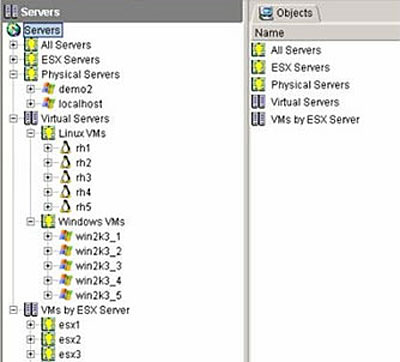This screenshot has height=362, width=400.
Task: Expand the win2k3_1 node
Action: tap(48, 236)
